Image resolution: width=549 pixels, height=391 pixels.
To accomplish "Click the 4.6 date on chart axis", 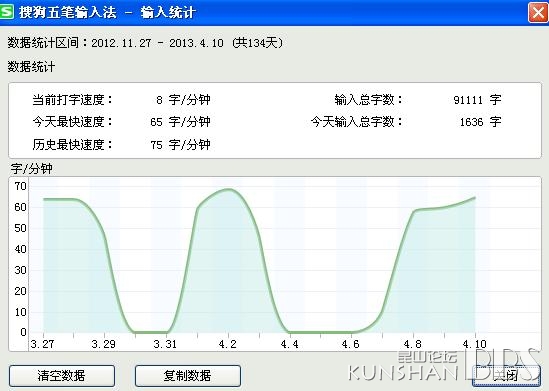I will (350, 344).
